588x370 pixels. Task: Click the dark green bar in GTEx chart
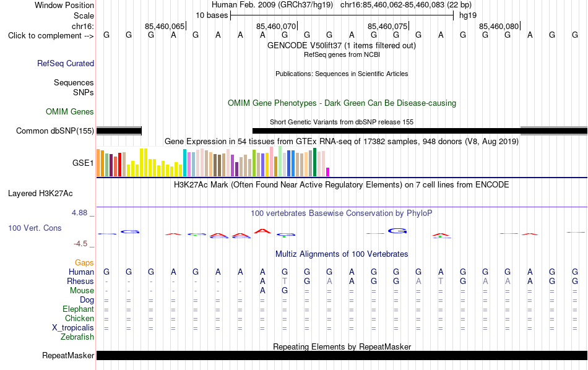pos(314,162)
